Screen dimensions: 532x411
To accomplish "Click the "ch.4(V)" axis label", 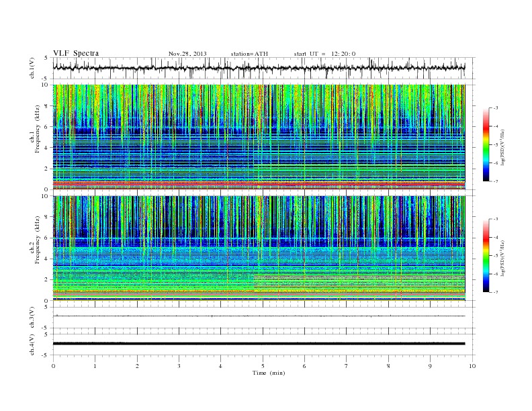I will (x=32, y=345).
